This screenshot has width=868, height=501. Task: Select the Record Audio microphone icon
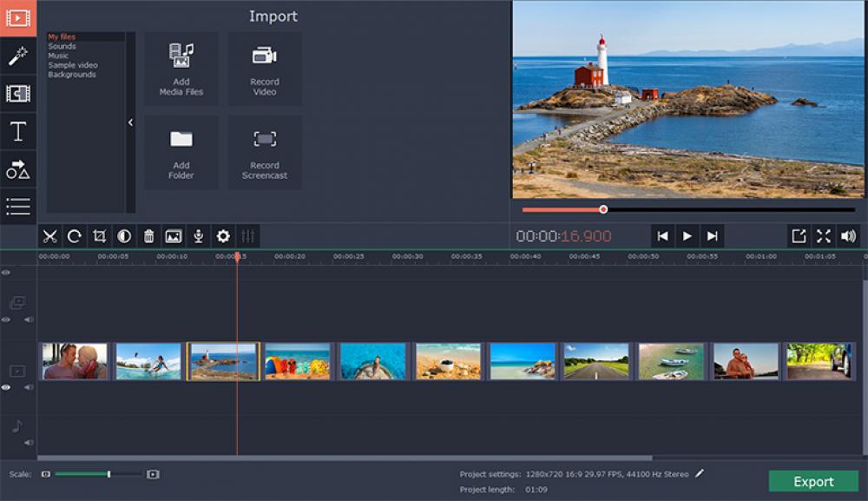pyautogui.click(x=199, y=234)
